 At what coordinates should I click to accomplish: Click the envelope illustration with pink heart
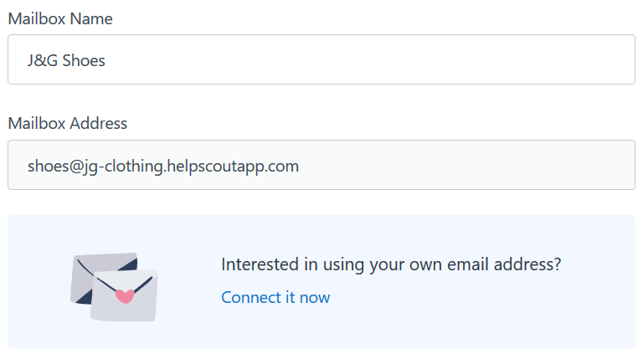click(115, 286)
